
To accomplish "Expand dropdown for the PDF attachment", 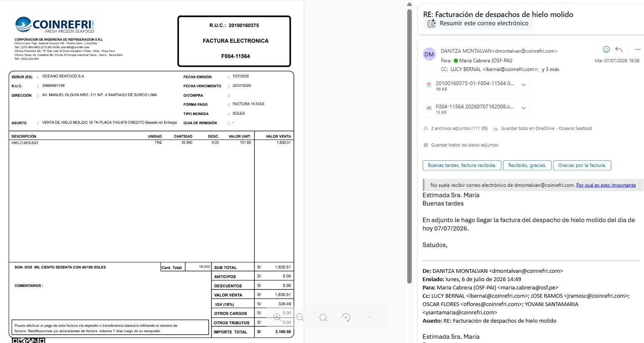I will (x=524, y=85).
